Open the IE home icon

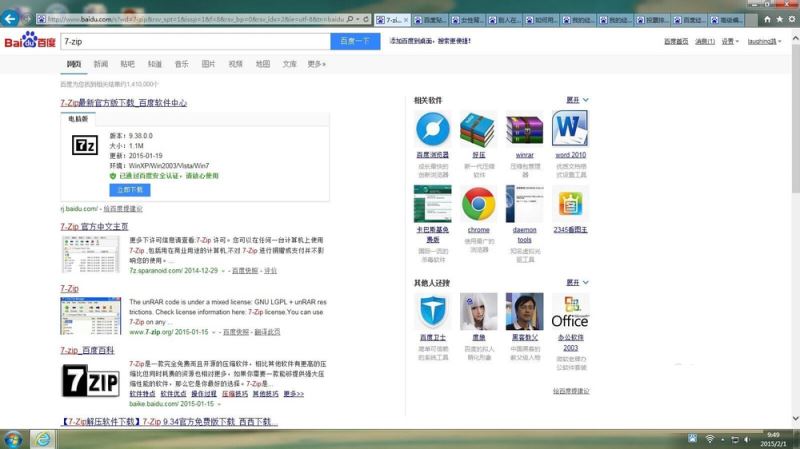pos(767,19)
